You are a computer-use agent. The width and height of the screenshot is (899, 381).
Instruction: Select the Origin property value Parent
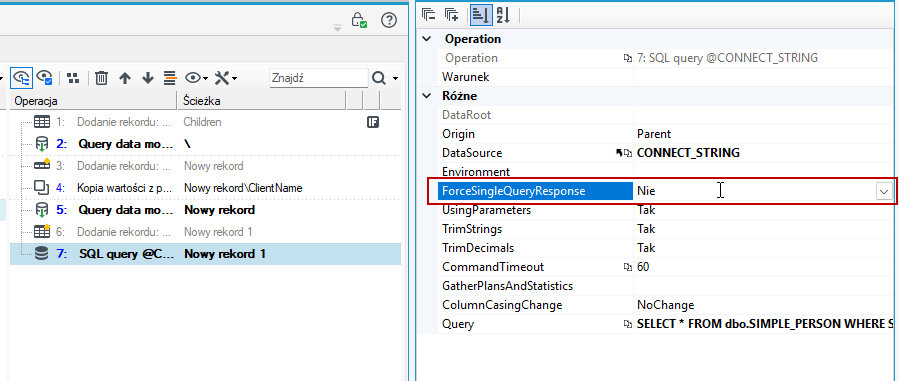(654, 134)
